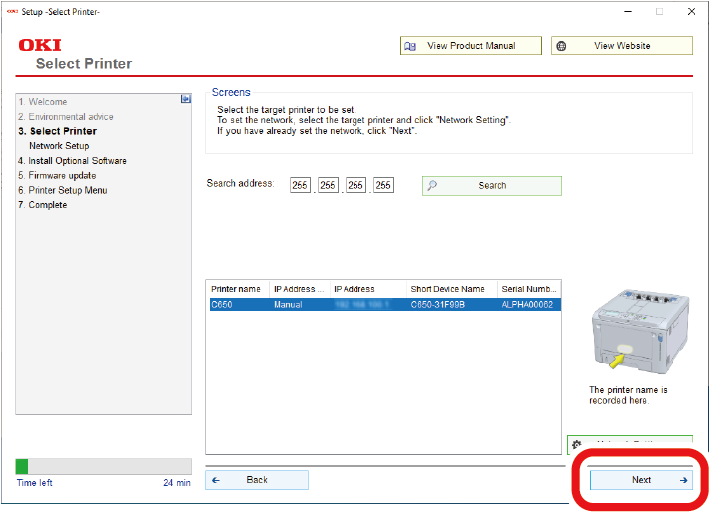Click the right arrow on the Next button
Screen dimensions: 716x518
[x=683, y=480]
